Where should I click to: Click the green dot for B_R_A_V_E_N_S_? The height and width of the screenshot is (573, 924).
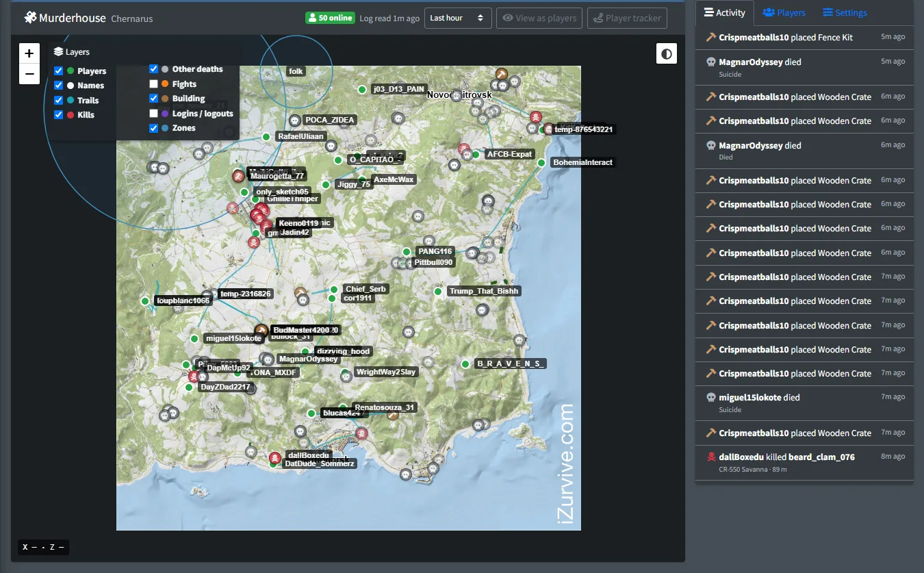point(465,364)
